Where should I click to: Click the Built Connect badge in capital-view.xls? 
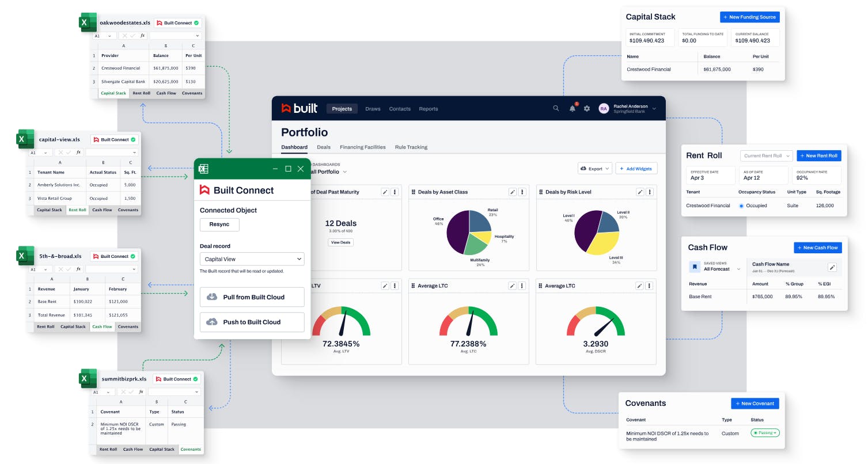coord(115,140)
